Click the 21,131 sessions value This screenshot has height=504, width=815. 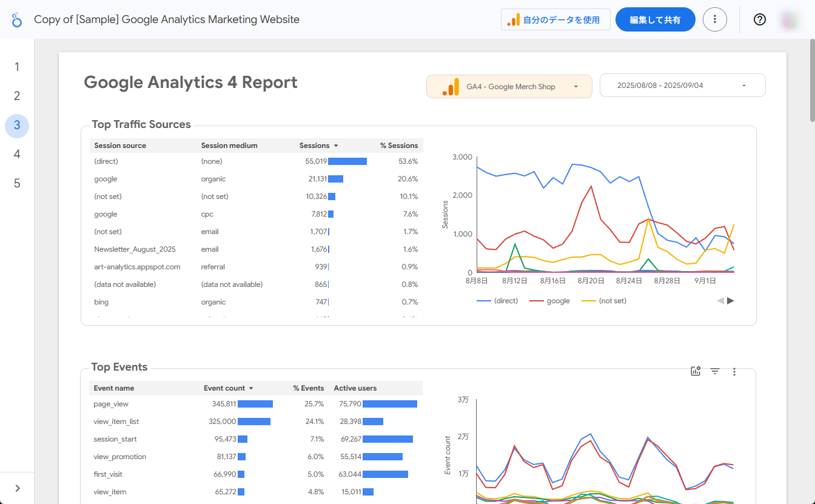coord(317,179)
